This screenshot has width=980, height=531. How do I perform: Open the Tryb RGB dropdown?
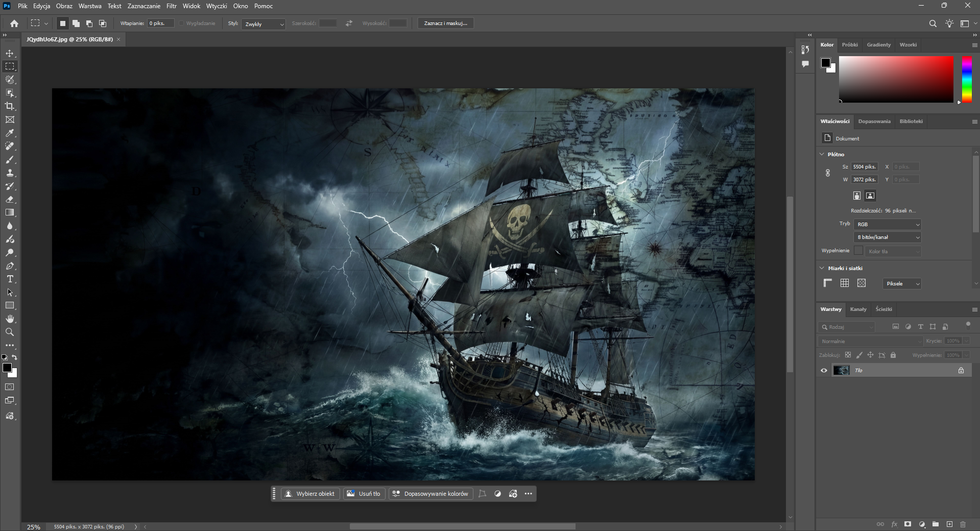click(x=888, y=224)
